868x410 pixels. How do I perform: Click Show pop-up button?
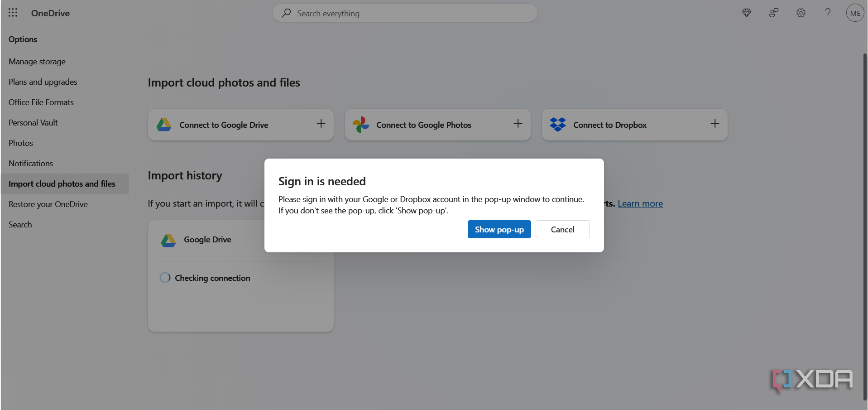[499, 229]
